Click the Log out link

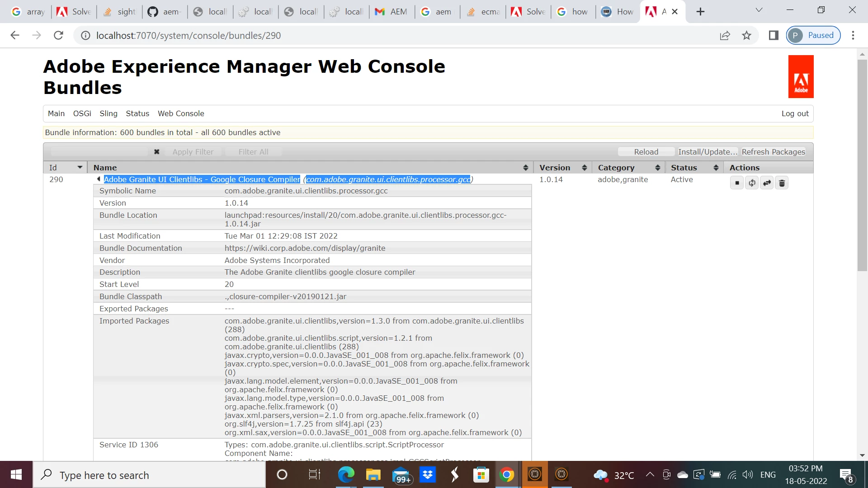point(795,113)
